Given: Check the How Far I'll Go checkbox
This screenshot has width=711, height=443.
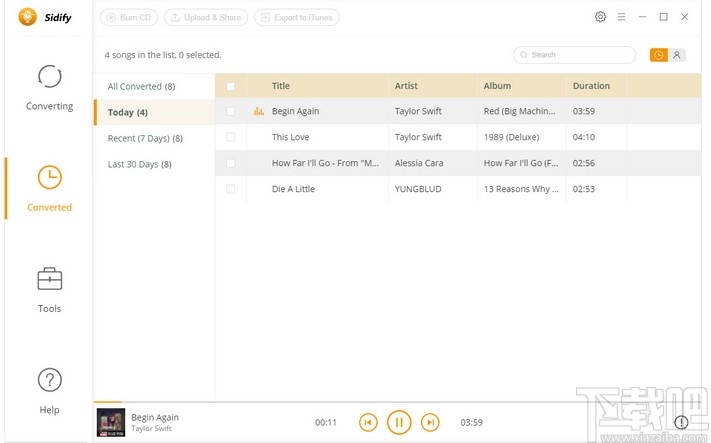Looking at the screenshot, I should 230,163.
